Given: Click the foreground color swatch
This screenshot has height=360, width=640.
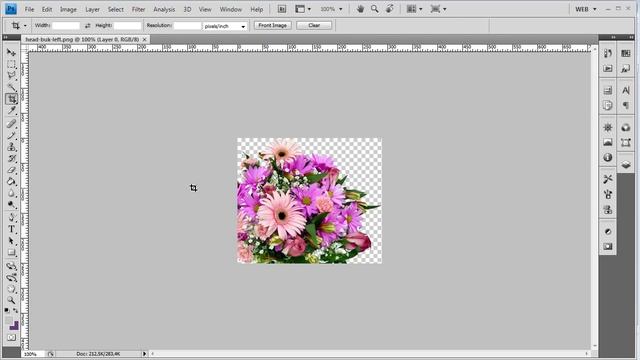Looking at the screenshot, I should pyautogui.click(x=9, y=321).
